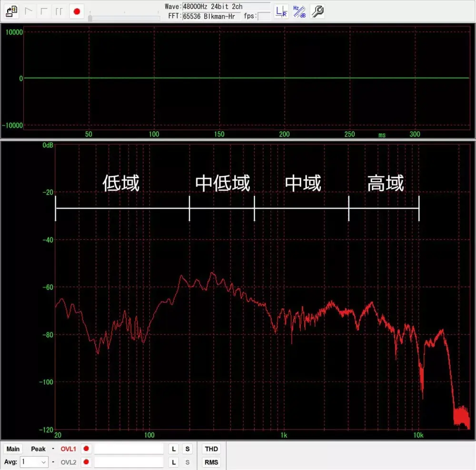Toggle the OVL2 overlay button
This screenshot has width=476, height=470.
tap(68, 462)
